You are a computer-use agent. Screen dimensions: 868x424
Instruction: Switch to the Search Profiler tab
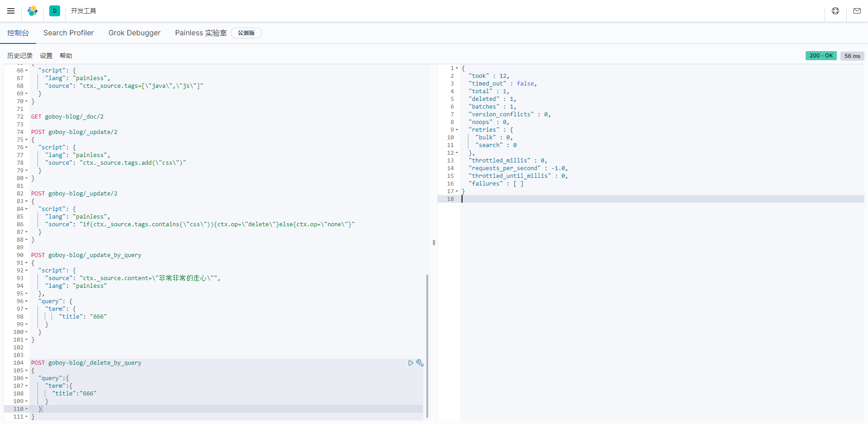pos(69,33)
